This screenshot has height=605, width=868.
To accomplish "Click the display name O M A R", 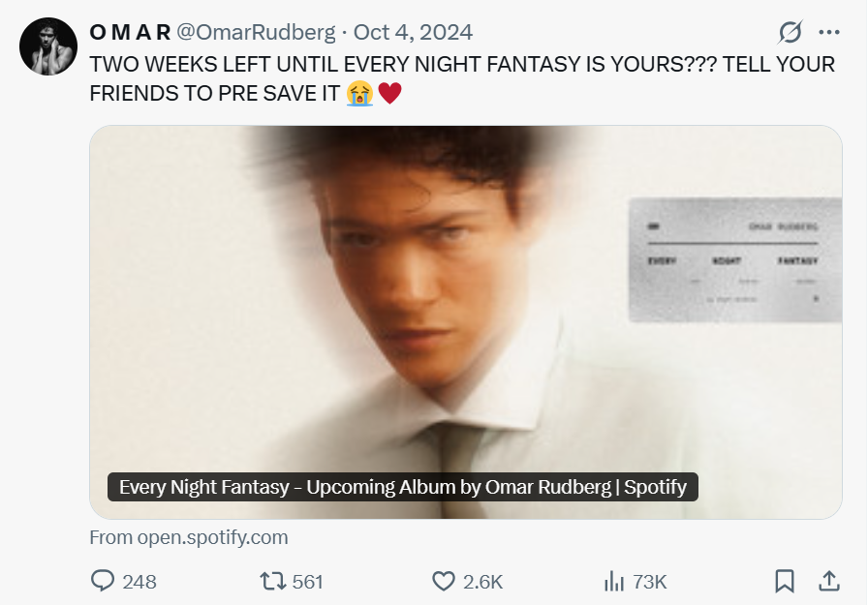I will click(x=131, y=33).
